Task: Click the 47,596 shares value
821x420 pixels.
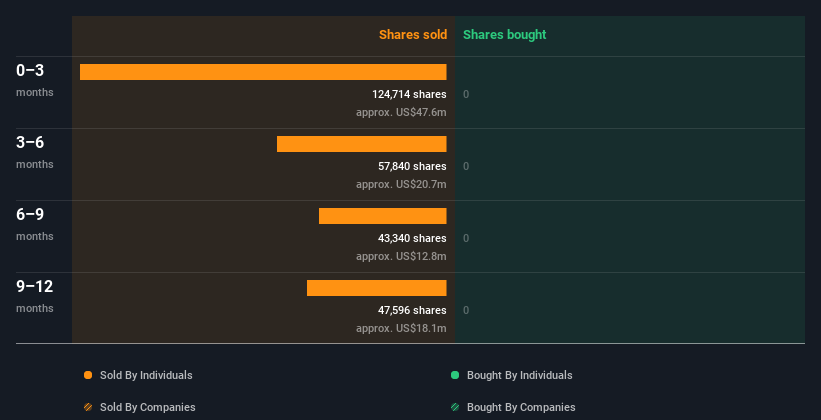Action: point(412,311)
